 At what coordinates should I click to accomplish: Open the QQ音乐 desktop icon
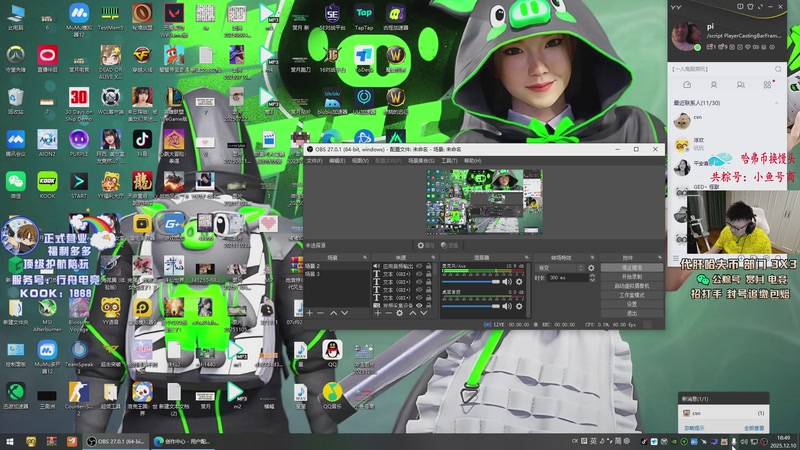click(x=332, y=396)
